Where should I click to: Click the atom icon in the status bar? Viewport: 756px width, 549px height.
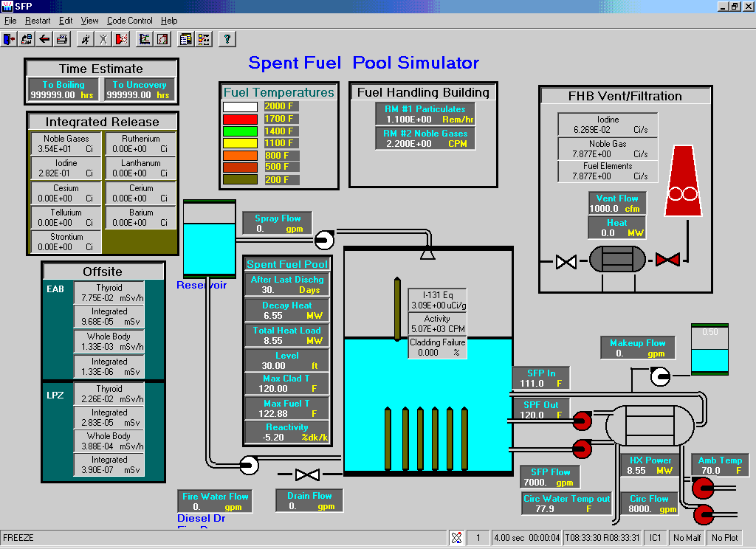click(x=458, y=537)
